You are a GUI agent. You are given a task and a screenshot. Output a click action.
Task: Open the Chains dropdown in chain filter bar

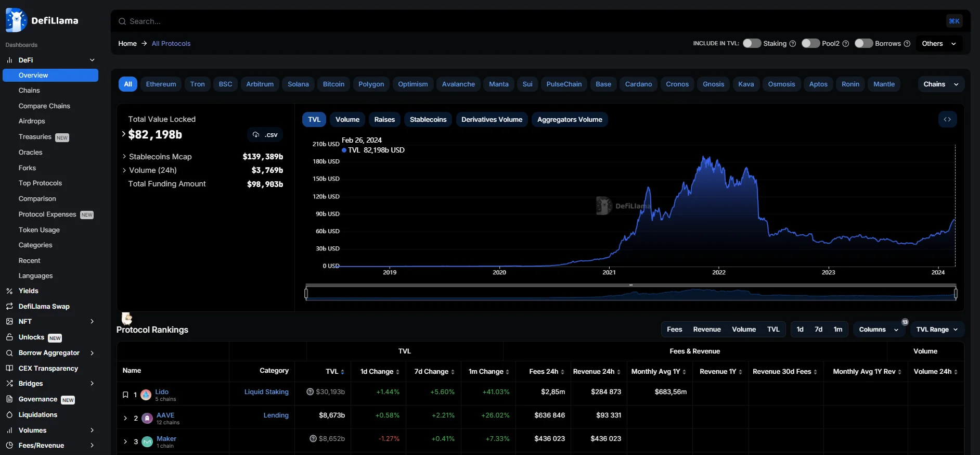pos(941,84)
